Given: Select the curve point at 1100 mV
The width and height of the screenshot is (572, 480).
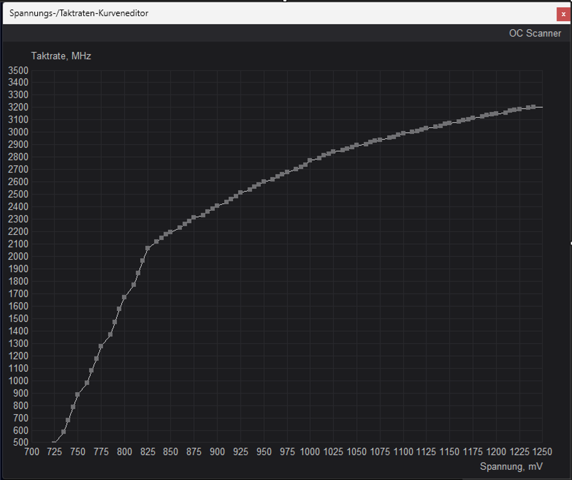Looking at the screenshot, I should pos(403,133).
